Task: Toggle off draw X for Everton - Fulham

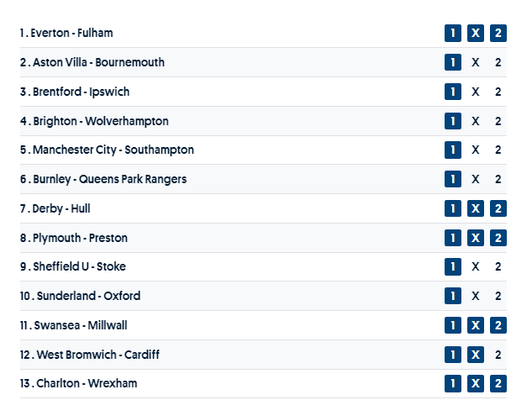Action: click(476, 34)
